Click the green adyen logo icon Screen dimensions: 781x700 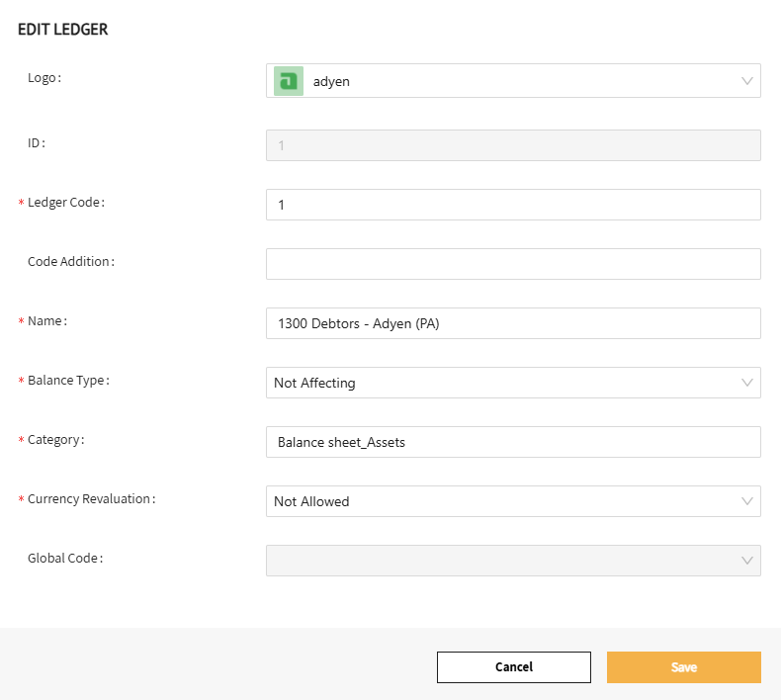pos(288,81)
